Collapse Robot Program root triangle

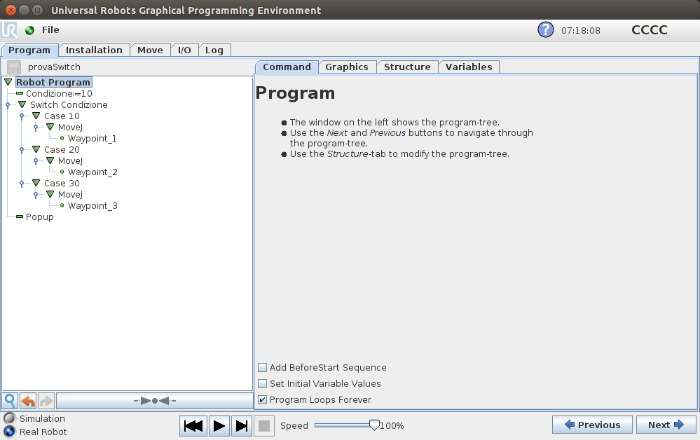[x=8, y=82]
